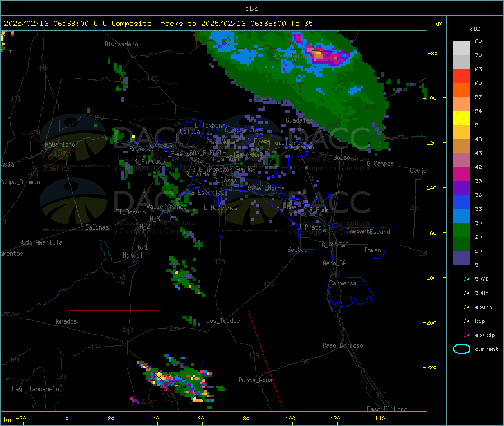Click the Aero_GA map label
The height and width of the screenshot is (426, 504).
coord(334,263)
